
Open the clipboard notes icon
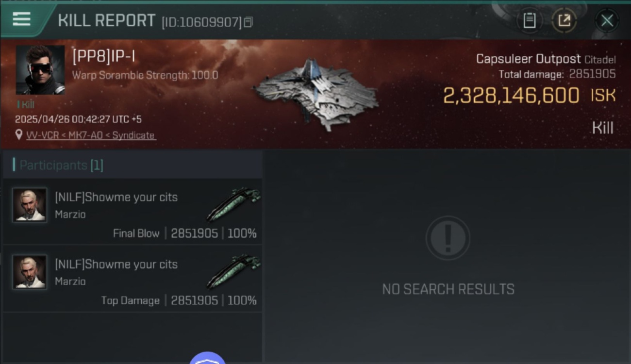pyautogui.click(x=529, y=20)
